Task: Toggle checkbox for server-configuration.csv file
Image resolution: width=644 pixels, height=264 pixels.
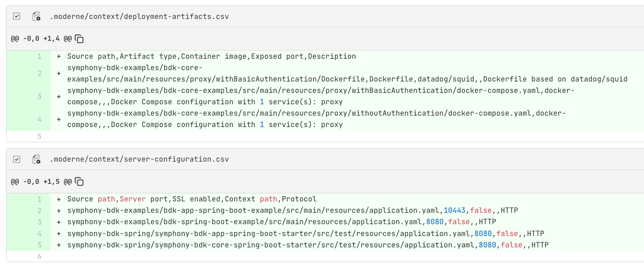Action: [17, 159]
